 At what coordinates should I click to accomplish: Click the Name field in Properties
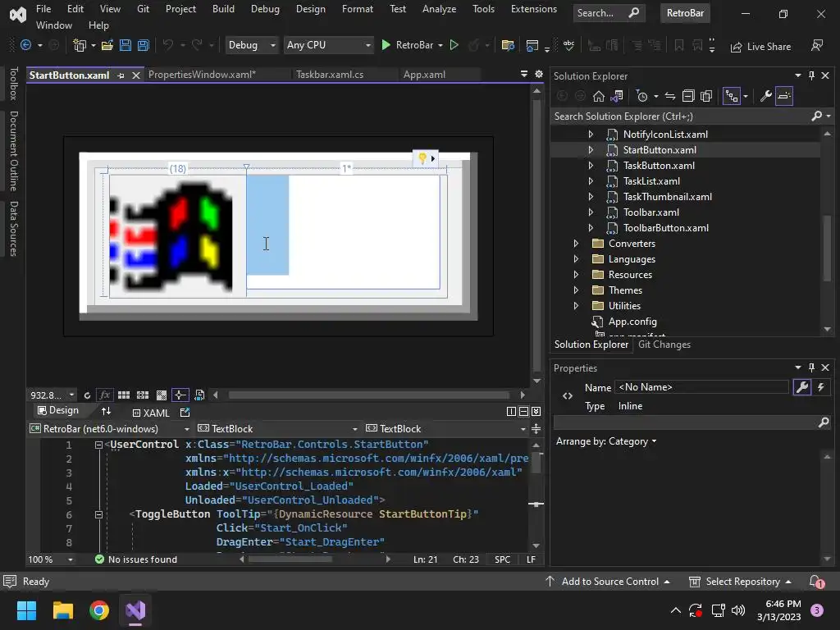[x=702, y=387]
